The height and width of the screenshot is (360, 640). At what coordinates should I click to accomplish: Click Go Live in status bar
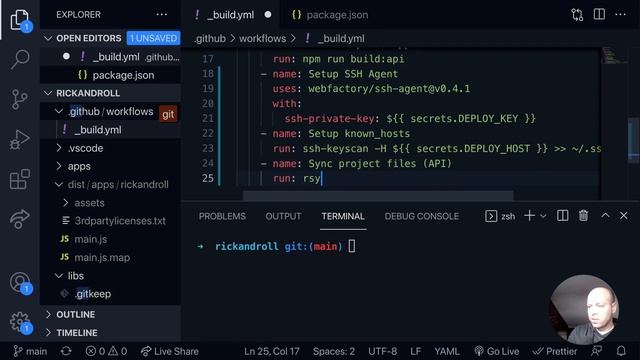pos(497,351)
